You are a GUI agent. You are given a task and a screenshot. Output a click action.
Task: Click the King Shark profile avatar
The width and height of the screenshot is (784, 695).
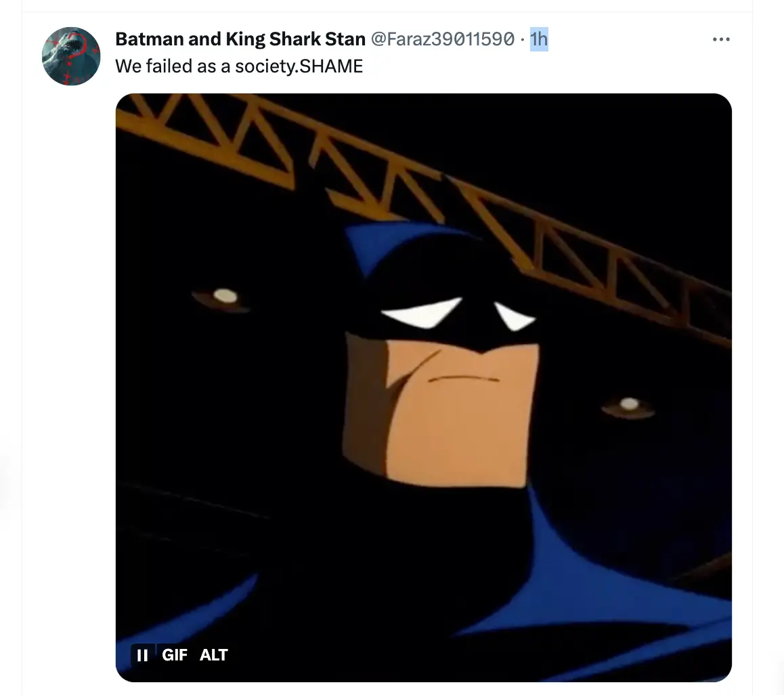71,56
